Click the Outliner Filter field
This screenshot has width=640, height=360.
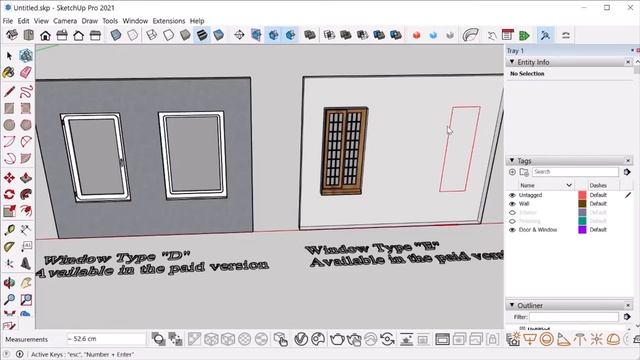[574, 317]
